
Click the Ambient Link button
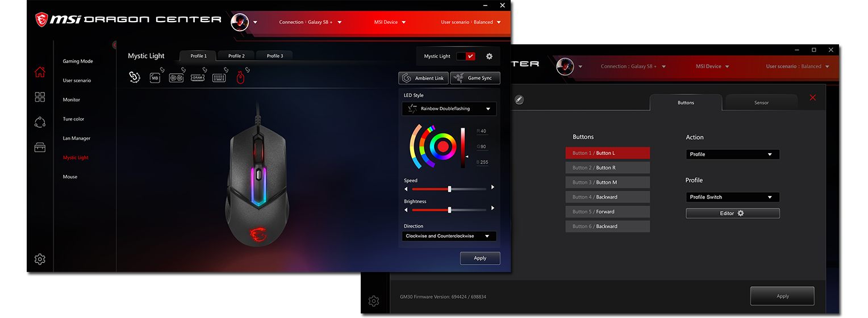[x=423, y=78]
